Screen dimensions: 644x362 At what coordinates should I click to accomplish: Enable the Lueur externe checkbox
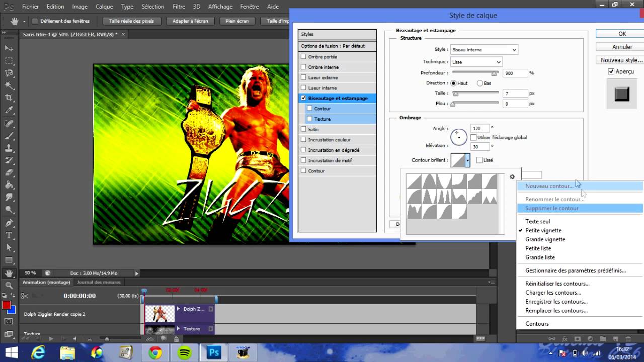point(303,77)
